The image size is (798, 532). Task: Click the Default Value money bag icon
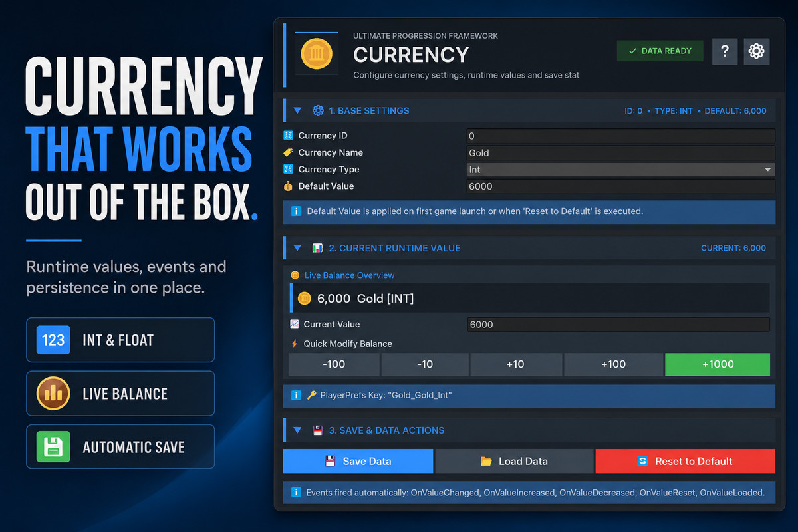click(x=289, y=186)
